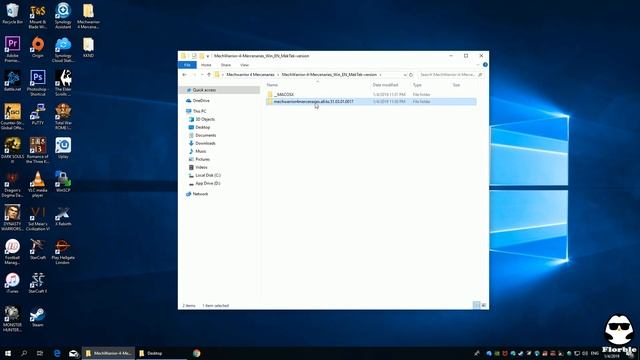640x360 pixels.
Task: Launch Total War ROME shortcut
Action: (63, 117)
